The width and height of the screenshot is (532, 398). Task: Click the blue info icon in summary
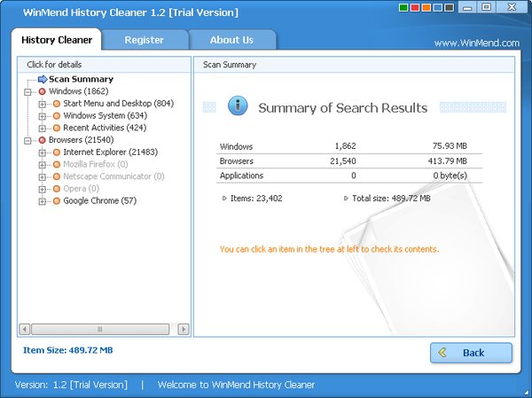pyautogui.click(x=238, y=105)
